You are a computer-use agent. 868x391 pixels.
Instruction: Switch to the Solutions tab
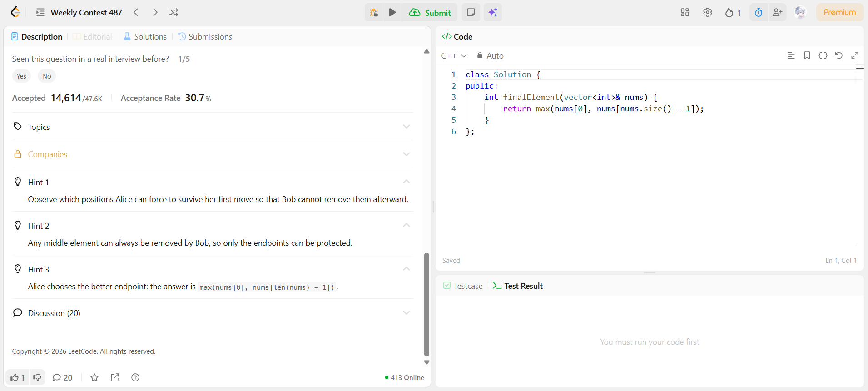pos(145,36)
